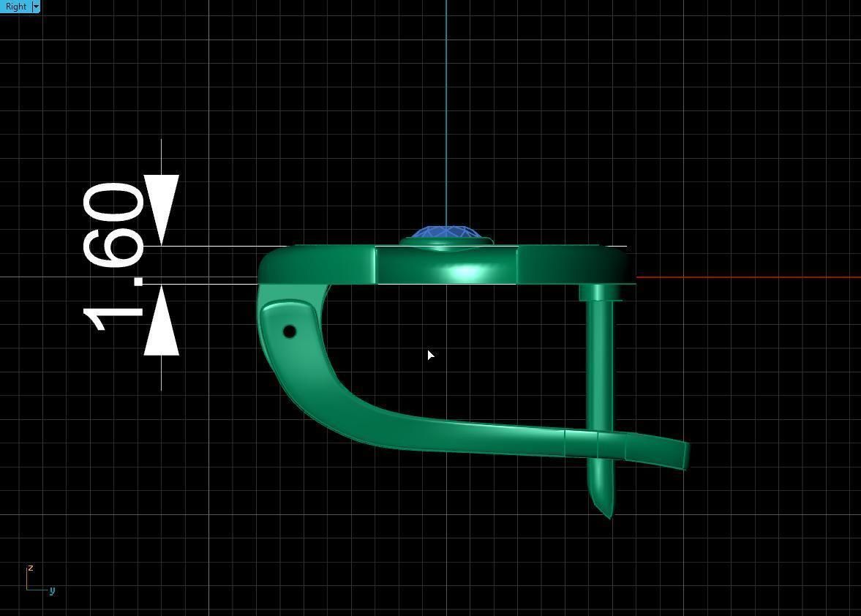Screen dimensions: 861x616
Task: Open the Right viewport title dropdown arrow
Action: [x=37, y=7]
